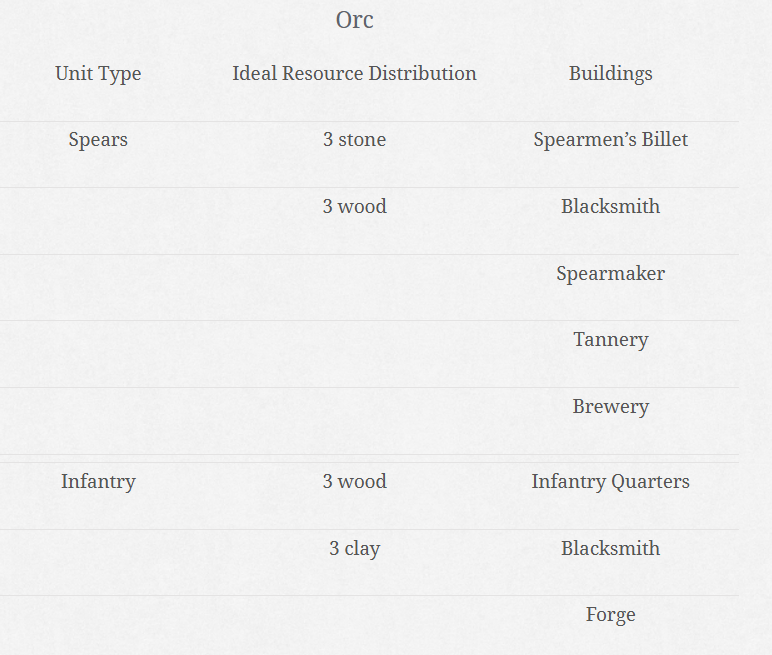Click the Infantry unit type cell

pyautogui.click(x=98, y=482)
